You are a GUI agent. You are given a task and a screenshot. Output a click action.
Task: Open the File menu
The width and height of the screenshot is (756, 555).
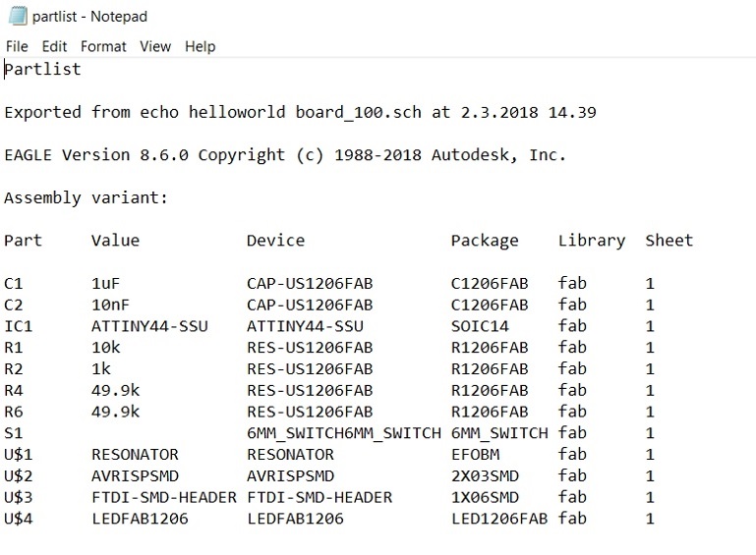(x=17, y=46)
